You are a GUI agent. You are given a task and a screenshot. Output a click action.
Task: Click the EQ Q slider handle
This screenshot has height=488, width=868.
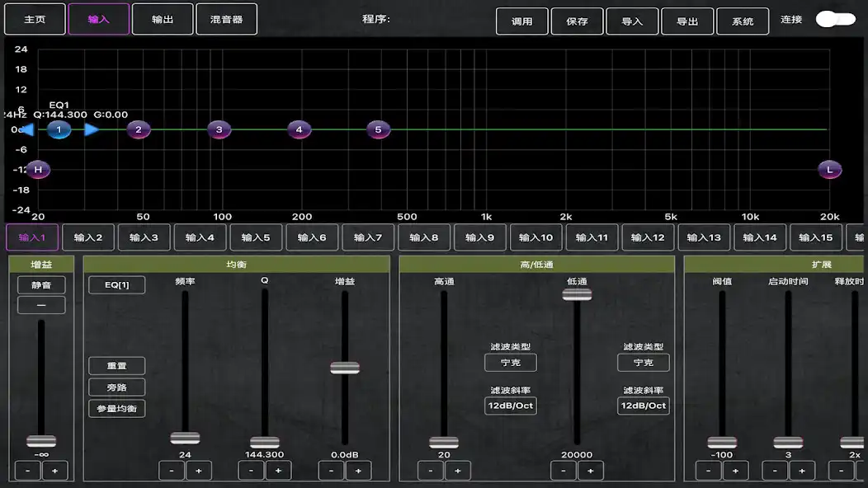pyautogui.click(x=265, y=443)
